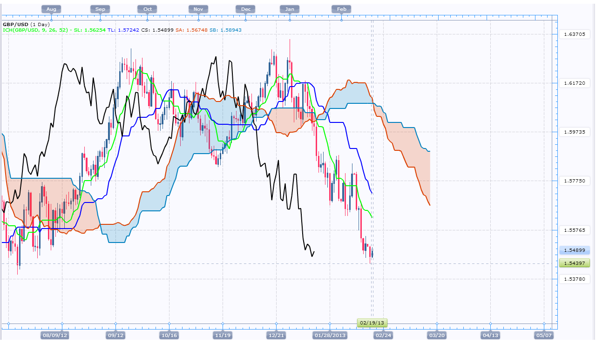Image resolution: width=596 pixels, height=364 pixels.
Task: Click the green 1.54397 price tag
Action: (575, 263)
